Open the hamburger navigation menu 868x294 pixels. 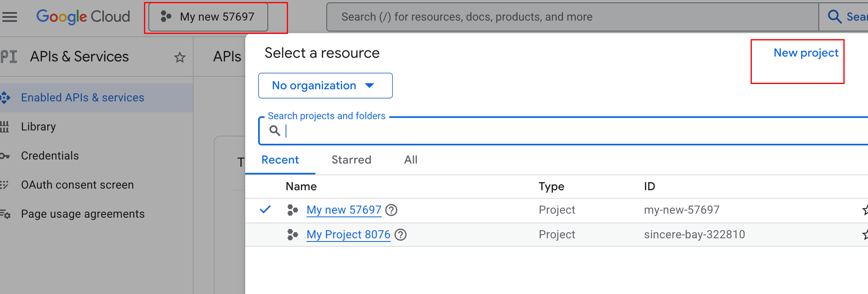click(10, 17)
